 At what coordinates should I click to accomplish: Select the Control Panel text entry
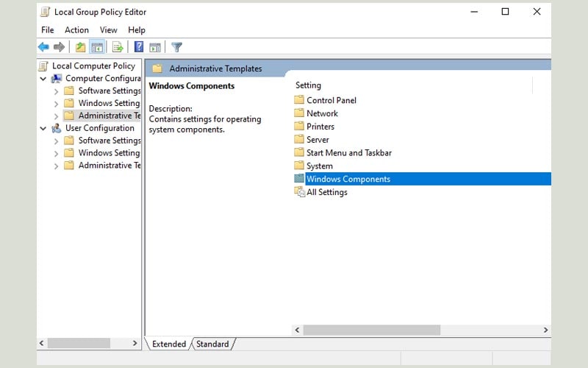coord(331,100)
